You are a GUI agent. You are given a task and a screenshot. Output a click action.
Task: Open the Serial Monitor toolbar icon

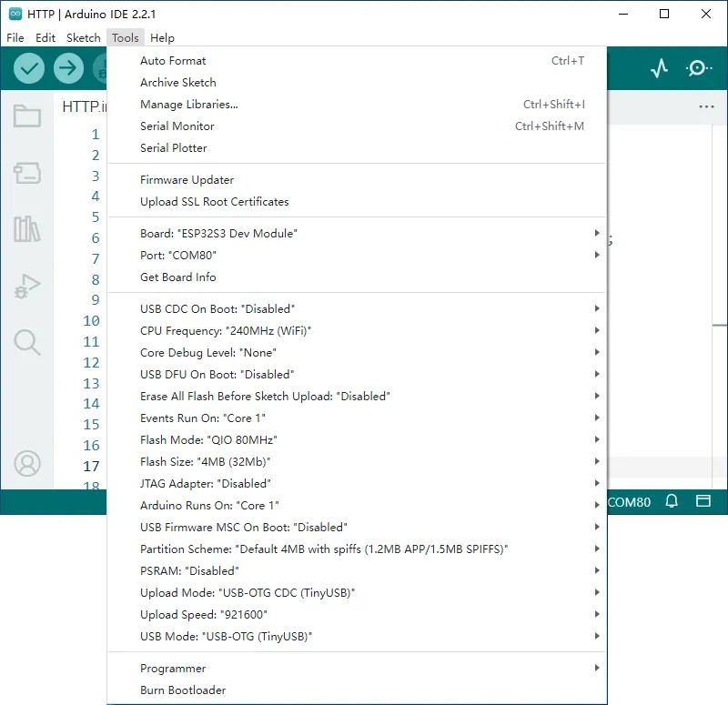pyautogui.click(x=699, y=68)
